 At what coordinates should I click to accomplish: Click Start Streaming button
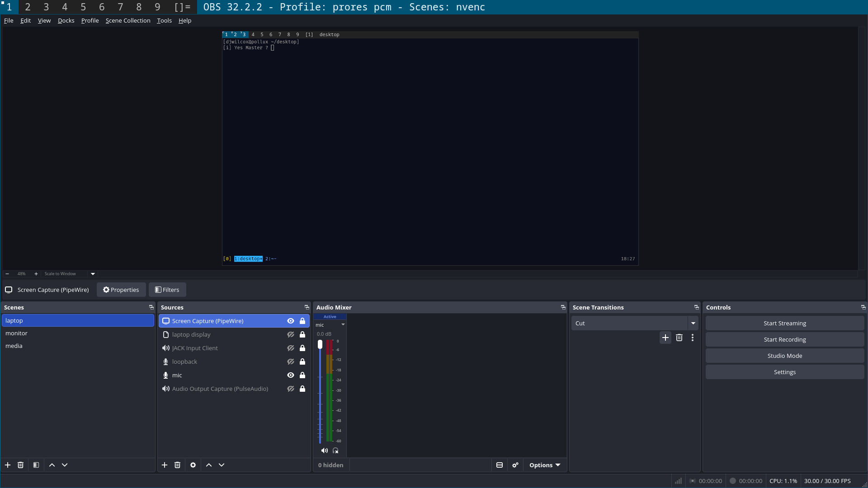pos(785,323)
